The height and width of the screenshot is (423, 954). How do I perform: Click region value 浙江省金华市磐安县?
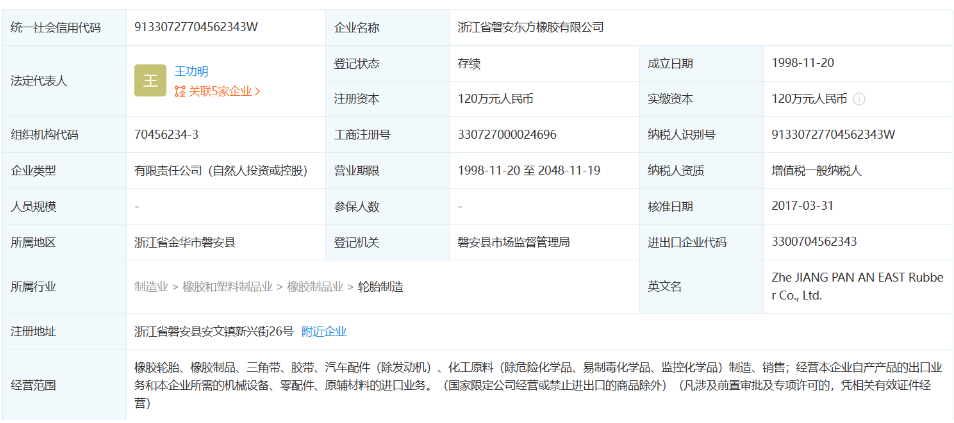coord(185,242)
